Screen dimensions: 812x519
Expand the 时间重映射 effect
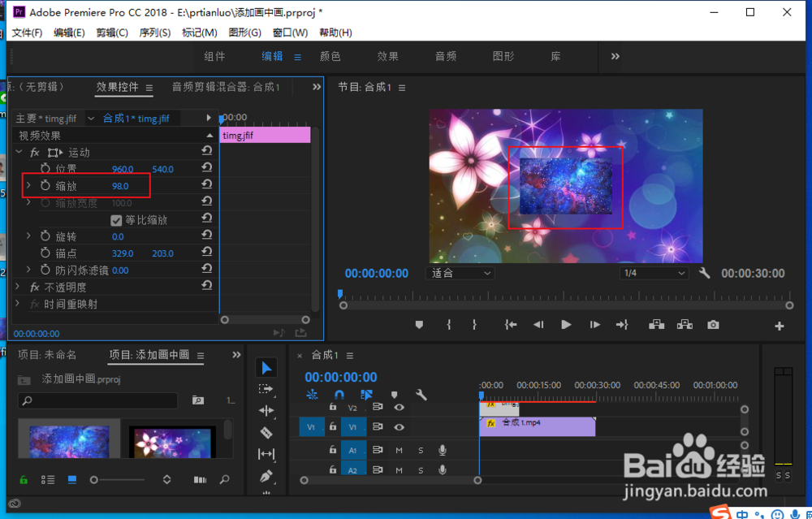18,303
